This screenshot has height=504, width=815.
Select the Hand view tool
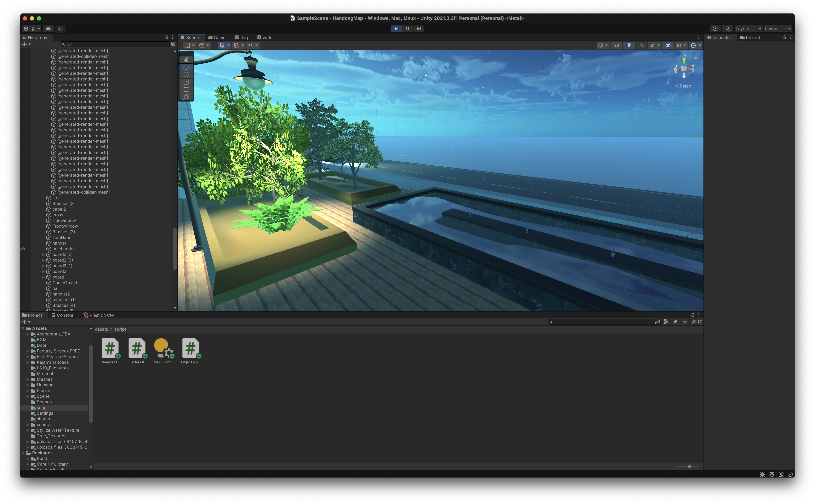pos(186,60)
